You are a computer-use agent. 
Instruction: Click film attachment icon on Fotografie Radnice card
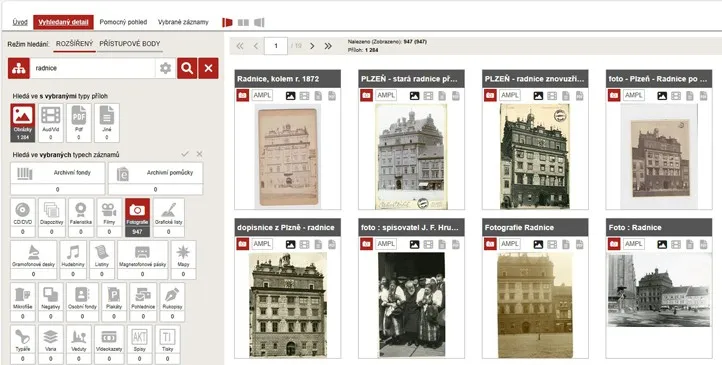(552, 244)
